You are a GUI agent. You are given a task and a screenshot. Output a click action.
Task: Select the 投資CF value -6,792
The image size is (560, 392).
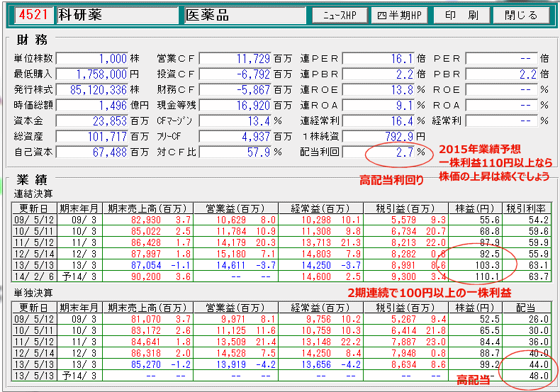235,74
